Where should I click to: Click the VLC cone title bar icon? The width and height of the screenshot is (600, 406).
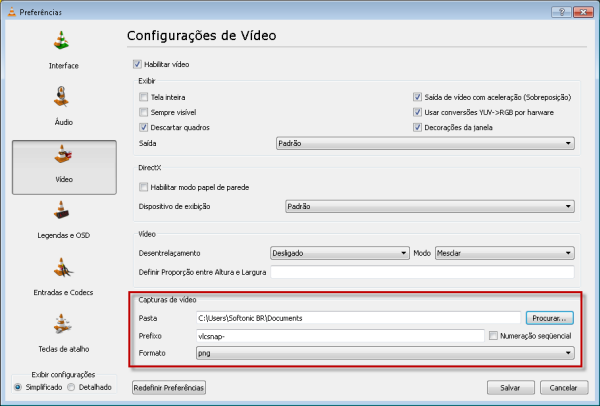(11, 12)
